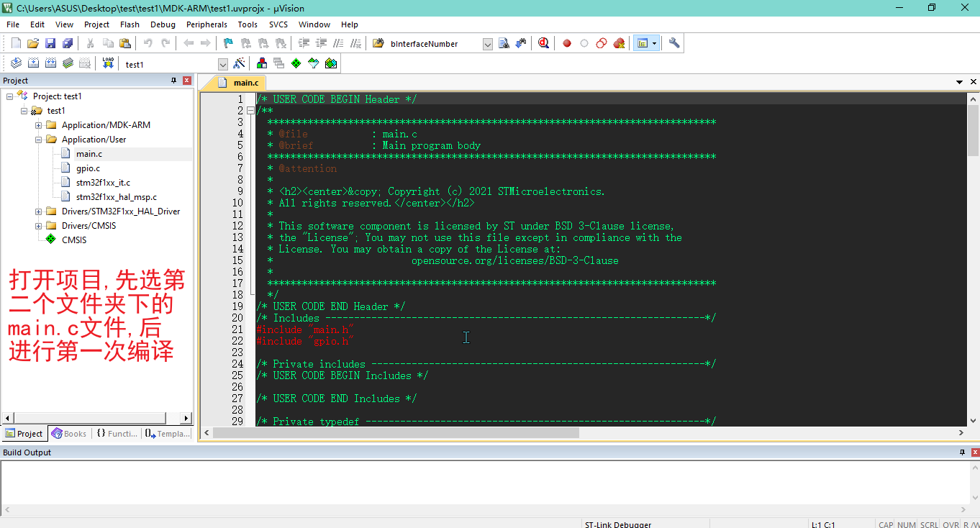The image size is (980, 528).
Task: Kill all breakpoints icon
Action: coord(619,43)
